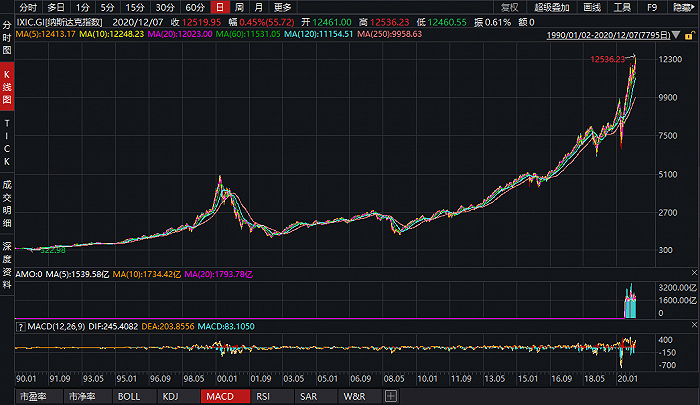This screenshot has height=405, width=700.
Task: Click the MA(5):12413.17 label
Action: [x=46, y=34]
